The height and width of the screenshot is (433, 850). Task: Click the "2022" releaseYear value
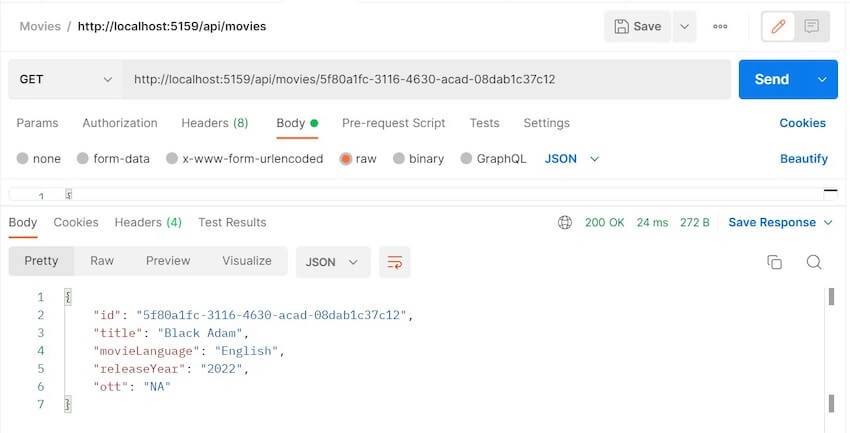(222, 369)
